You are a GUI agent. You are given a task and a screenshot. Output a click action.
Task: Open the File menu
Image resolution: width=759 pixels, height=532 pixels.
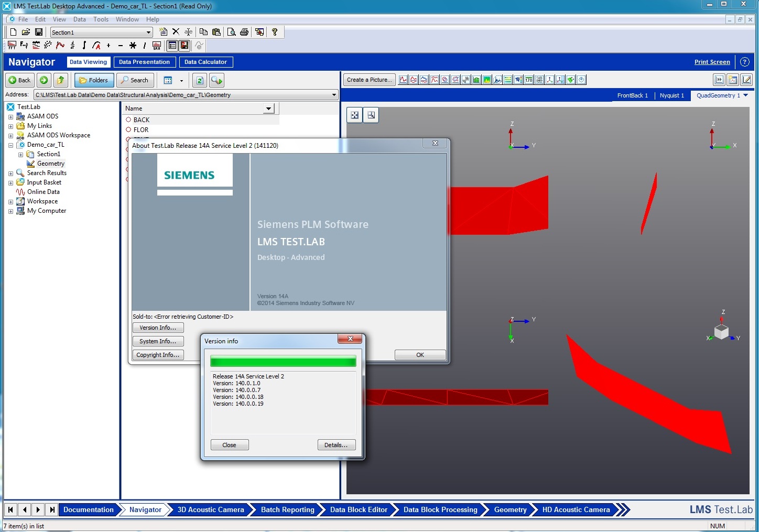click(23, 19)
